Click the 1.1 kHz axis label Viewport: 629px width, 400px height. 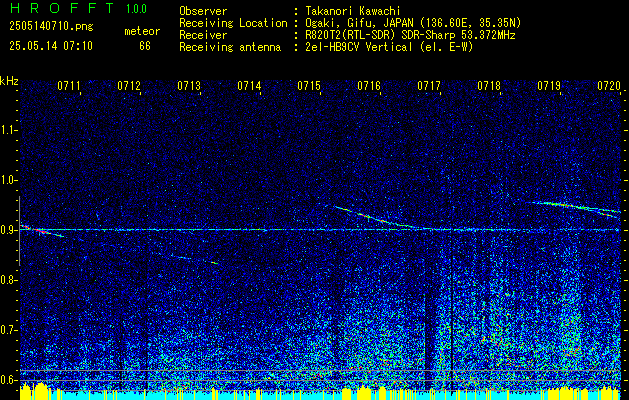pos(8,130)
